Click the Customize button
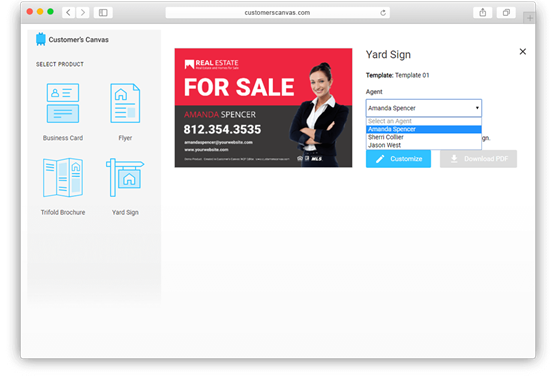The height and width of the screenshot is (390, 555). [x=398, y=159]
